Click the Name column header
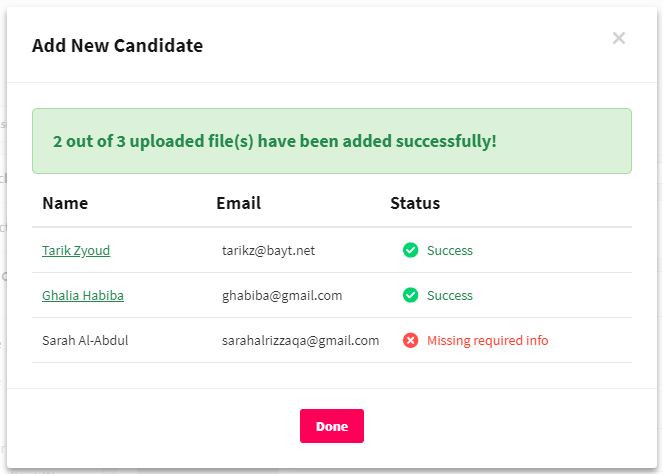The width and height of the screenshot is (663, 474). point(65,203)
